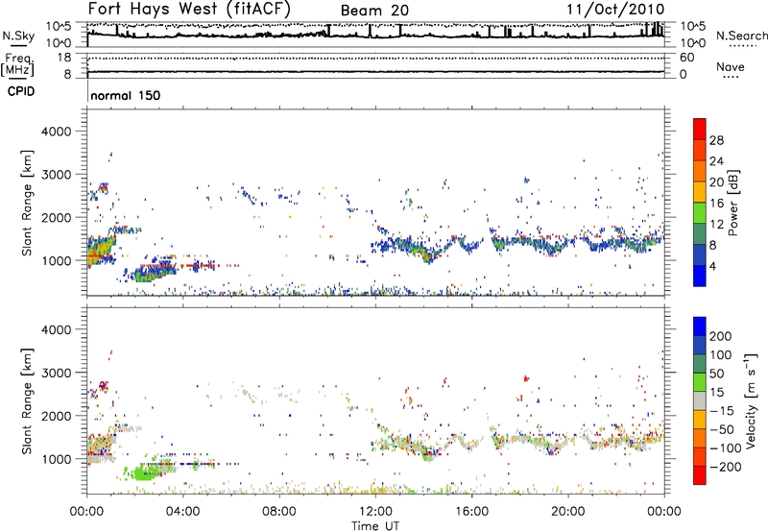Click the red segment of Power colorbar
The width and height of the screenshot is (768, 532).
(700, 129)
